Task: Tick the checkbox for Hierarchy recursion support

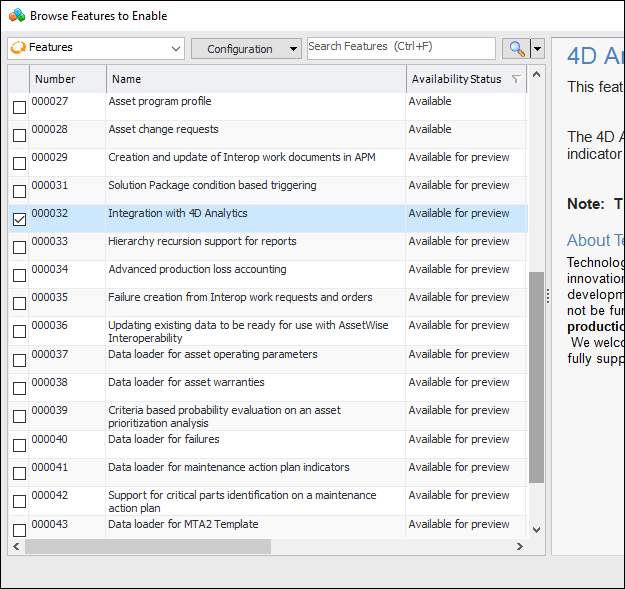Action: tap(19, 247)
